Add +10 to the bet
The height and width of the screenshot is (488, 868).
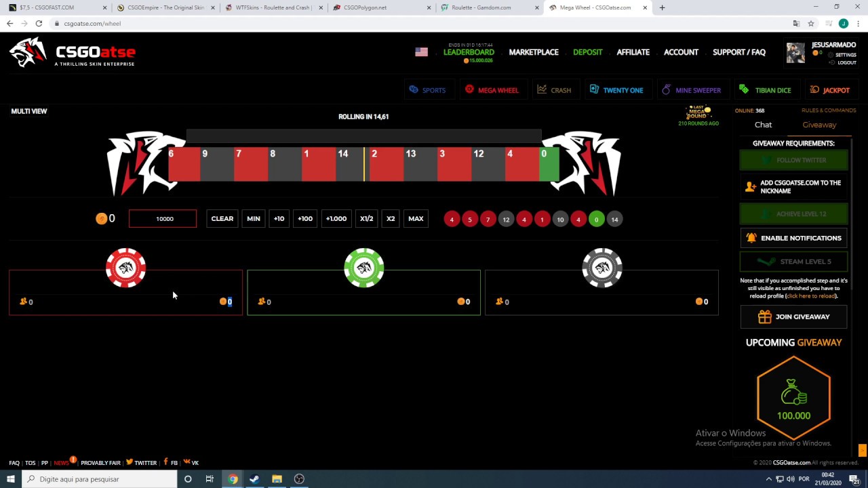[x=279, y=219]
